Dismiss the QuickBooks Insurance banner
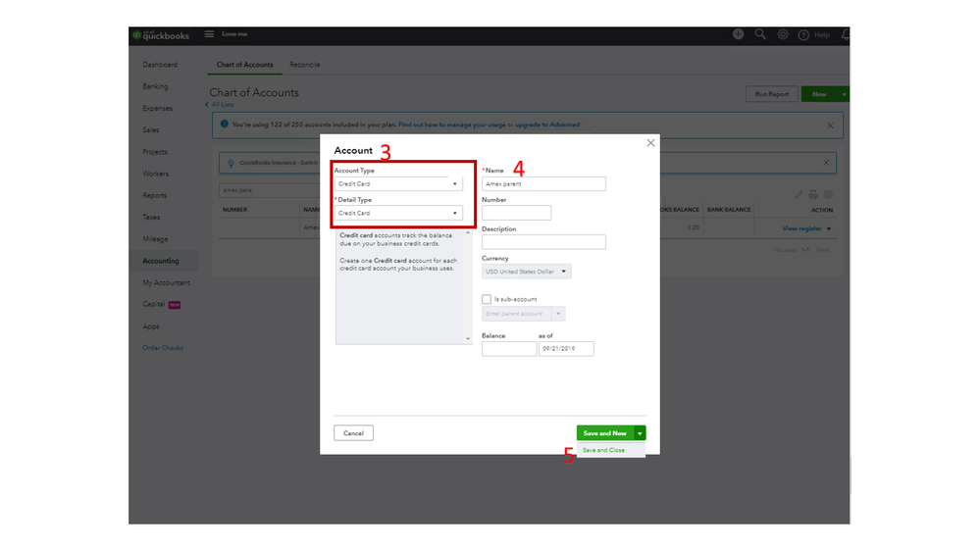This screenshot has height=551, width=980. [x=826, y=163]
